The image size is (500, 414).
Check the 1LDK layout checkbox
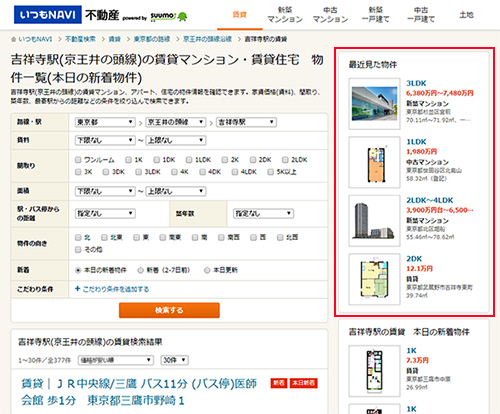189,160
